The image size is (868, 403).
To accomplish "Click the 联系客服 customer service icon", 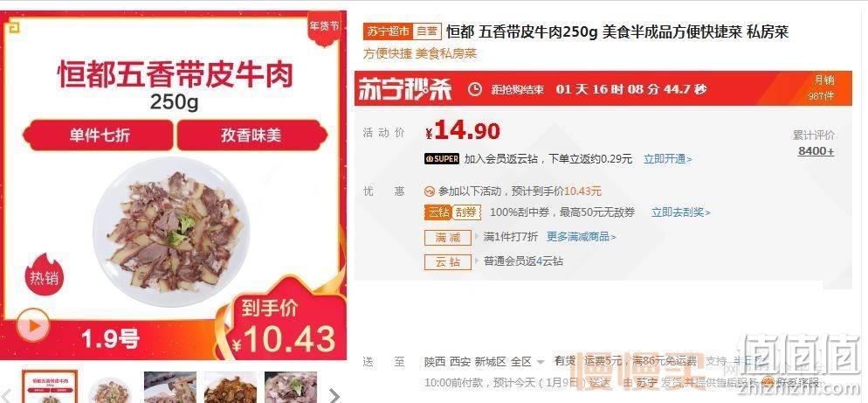I will (x=768, y=382).
